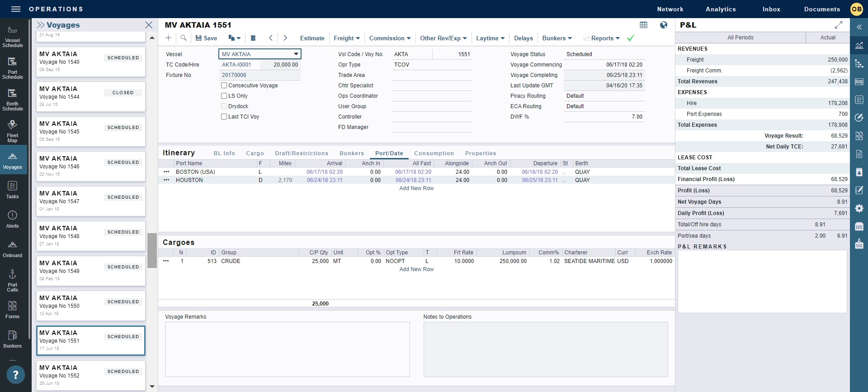Expand the P&L panel with the arrows icon
The image size is (868, 392).
[838, 25]
